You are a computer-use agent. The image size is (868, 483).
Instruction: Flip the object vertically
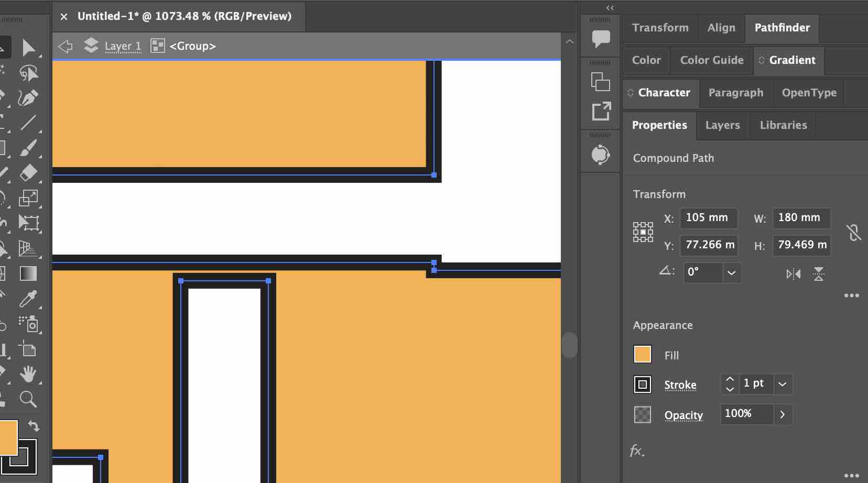tap(819, 274)
